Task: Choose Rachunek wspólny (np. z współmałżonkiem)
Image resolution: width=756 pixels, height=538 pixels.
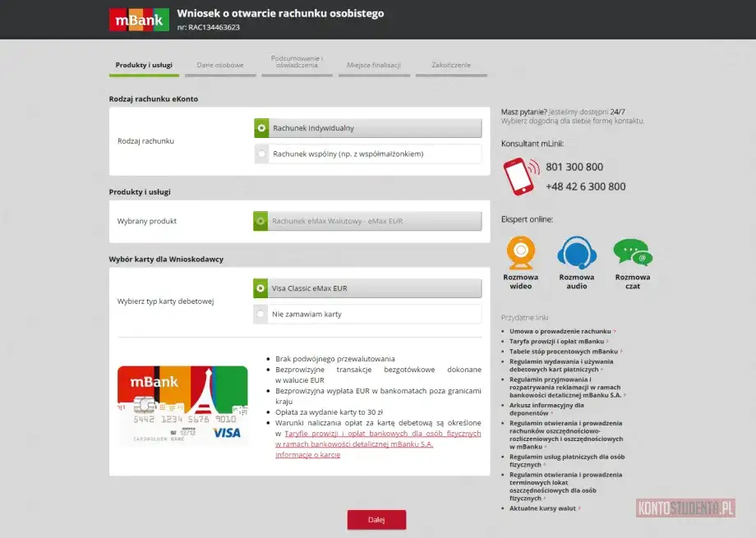Action: (x=367, y=154)
